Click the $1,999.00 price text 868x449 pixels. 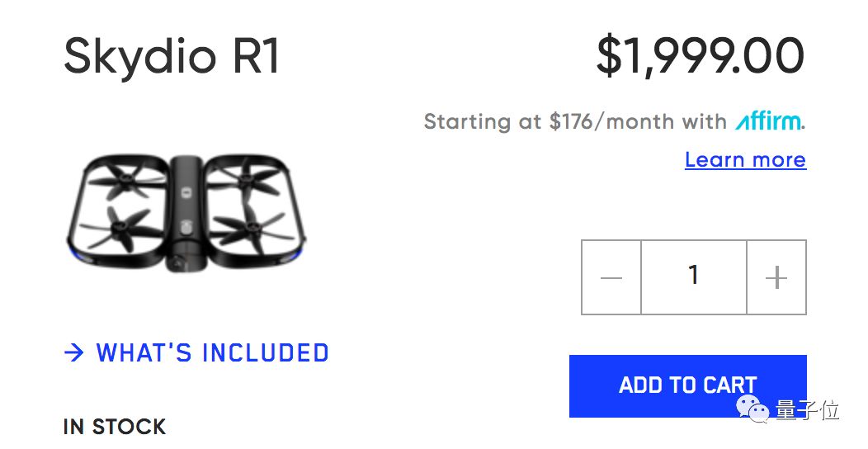pos(700,57)
